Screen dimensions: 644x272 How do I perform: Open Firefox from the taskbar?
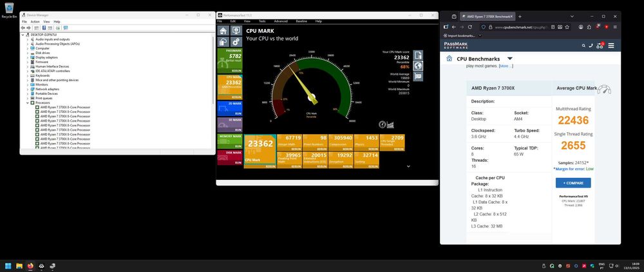pyautogui.click(x=30, y=266)
